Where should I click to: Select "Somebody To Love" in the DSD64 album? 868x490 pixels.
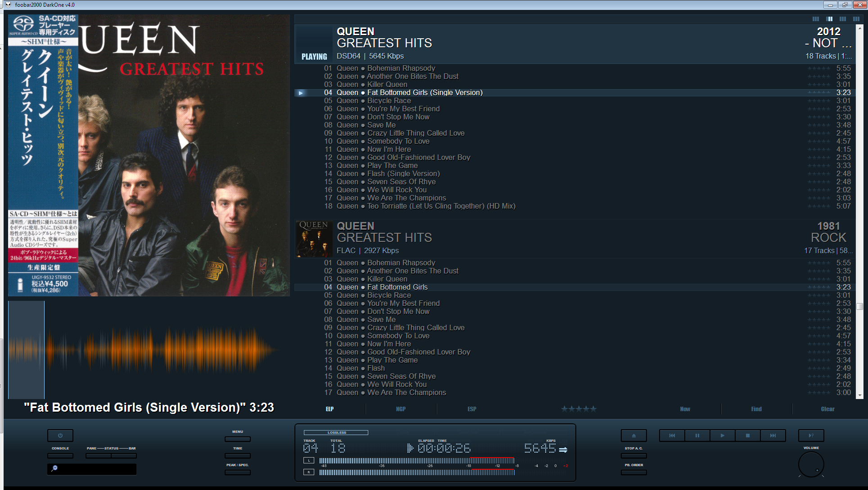575,141
